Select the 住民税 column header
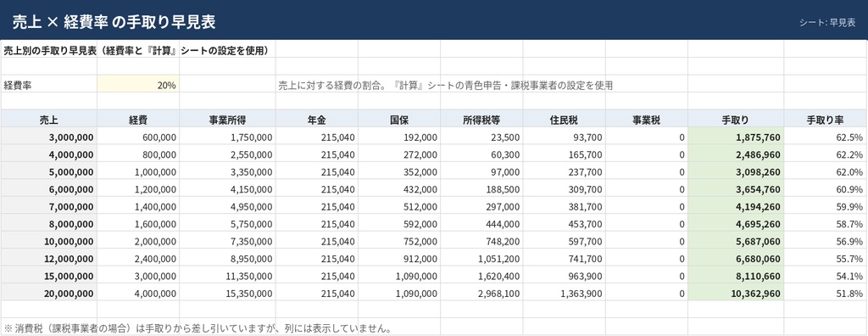The width and height of the screenshot is (868, 336). tap(564, 119)
